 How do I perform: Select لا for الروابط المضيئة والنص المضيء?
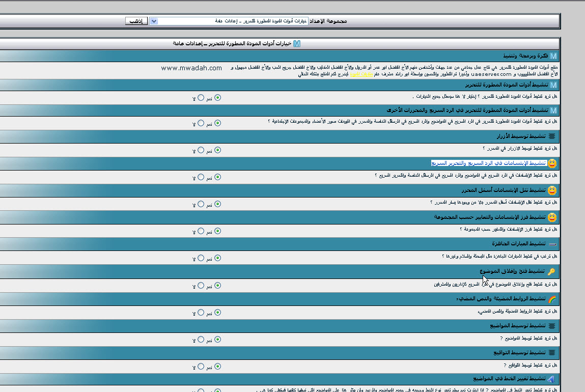201,313
